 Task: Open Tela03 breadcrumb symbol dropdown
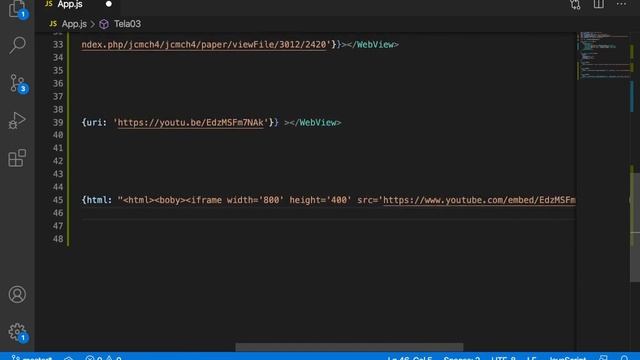[x=127, y=24]
